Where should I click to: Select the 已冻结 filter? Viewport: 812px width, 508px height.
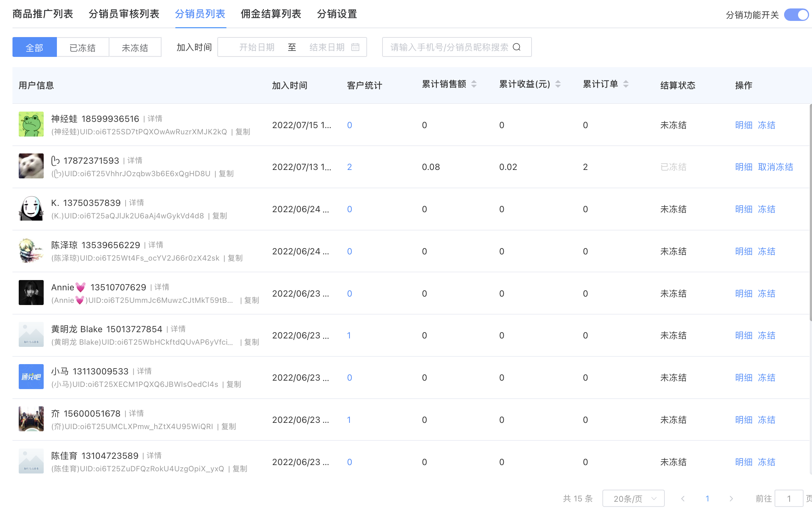click(x=83, y=47)
